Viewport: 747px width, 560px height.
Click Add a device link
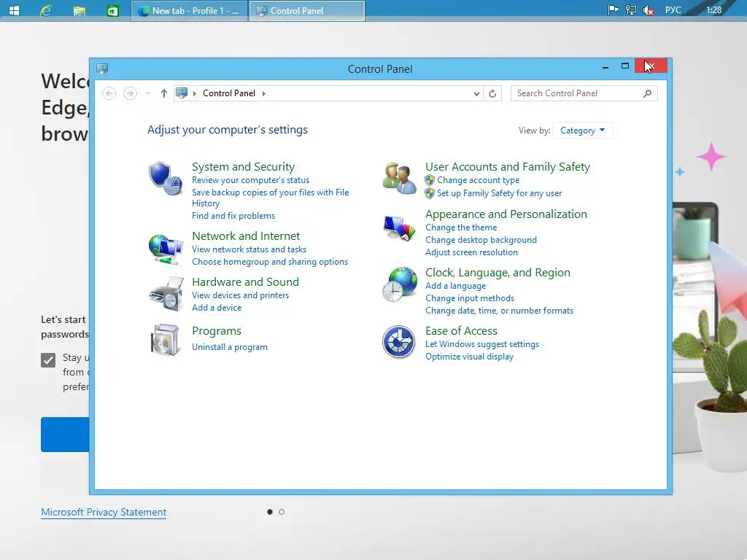pyautogui.click(x=217, y=308)
